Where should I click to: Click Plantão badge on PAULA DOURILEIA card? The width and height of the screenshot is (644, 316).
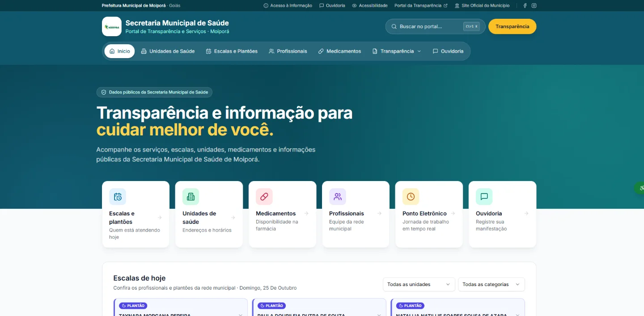tap(271, 306)
